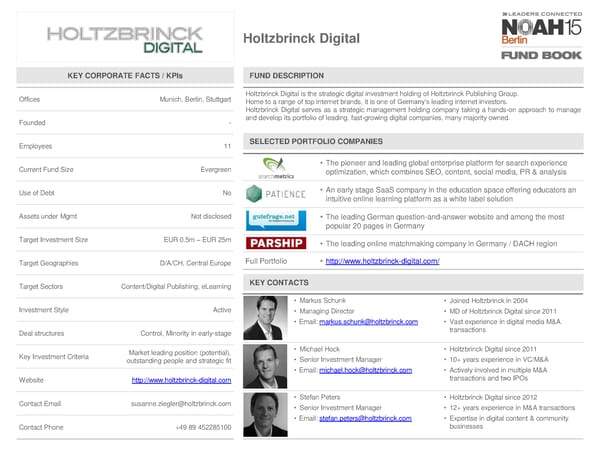Click Michael Hock's email link
The height and width of the screenshot is (450, 600).
[362, 371]
